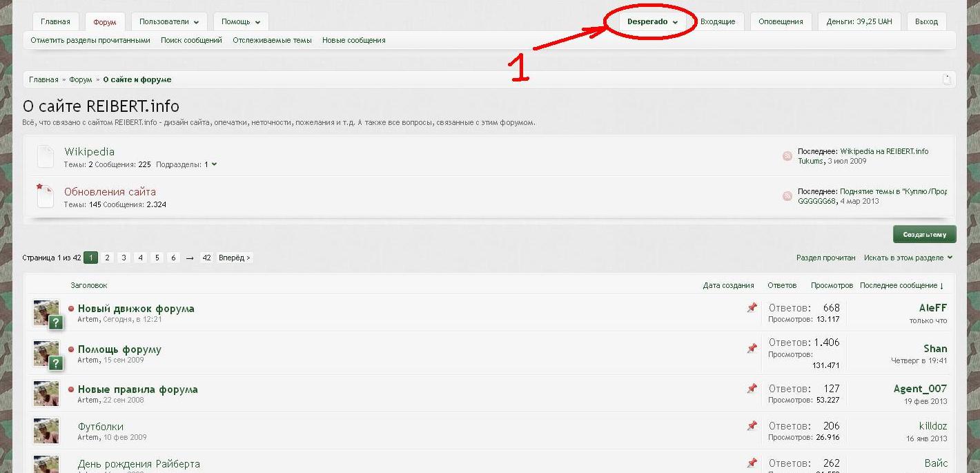Sort by Последнее сообщение column
Screen dimensions: 980x473
click(901, 285)
